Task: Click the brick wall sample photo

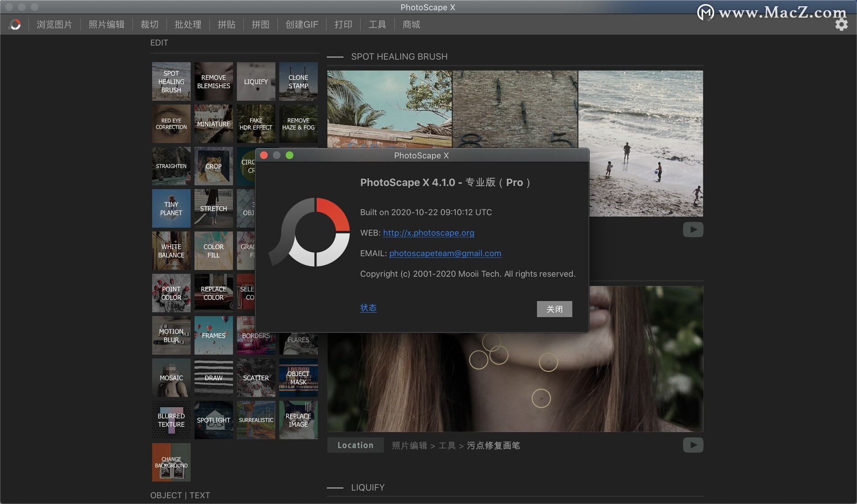Action: point(515,109)
